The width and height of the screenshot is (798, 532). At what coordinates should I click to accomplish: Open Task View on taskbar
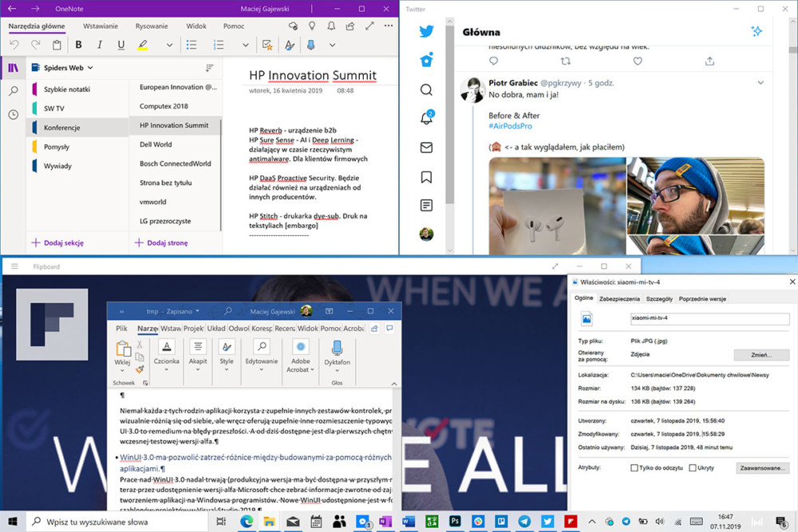coord(221,522)
